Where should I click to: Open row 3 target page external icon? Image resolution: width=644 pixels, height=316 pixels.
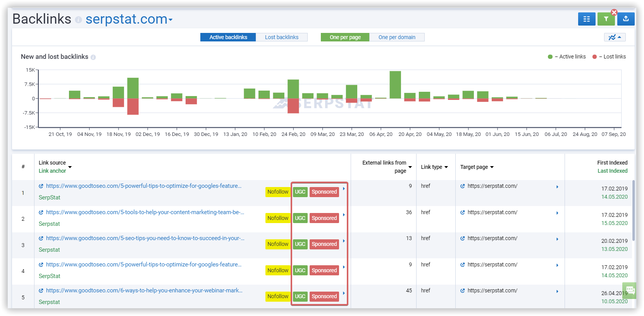[x=463, y=239]
